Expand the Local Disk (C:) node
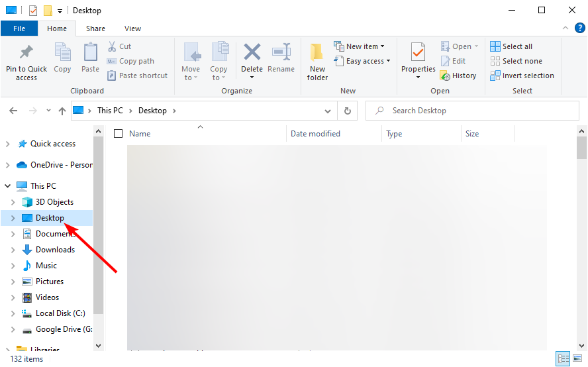Viewport: 588px width, 367px height. point(13,313)
